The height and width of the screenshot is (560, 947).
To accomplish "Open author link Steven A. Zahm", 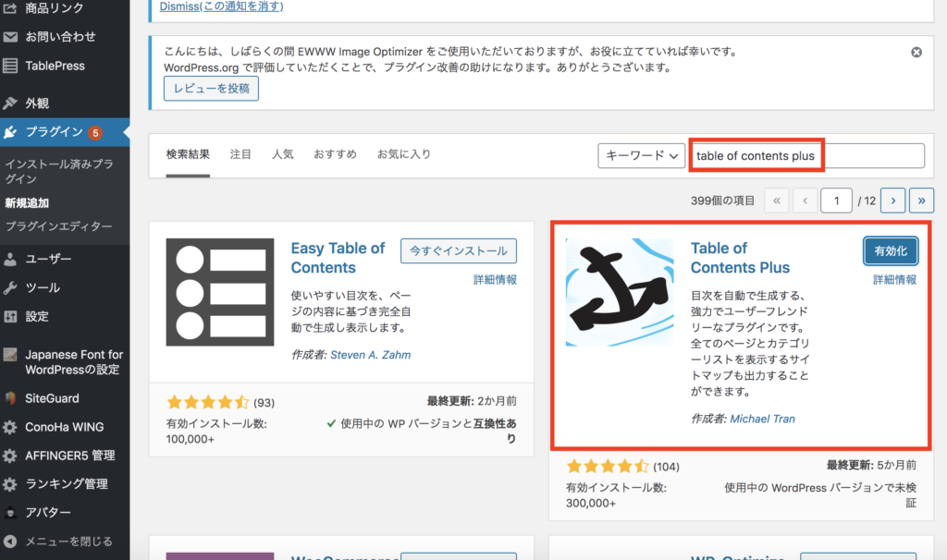I will (x=370, y=355).
